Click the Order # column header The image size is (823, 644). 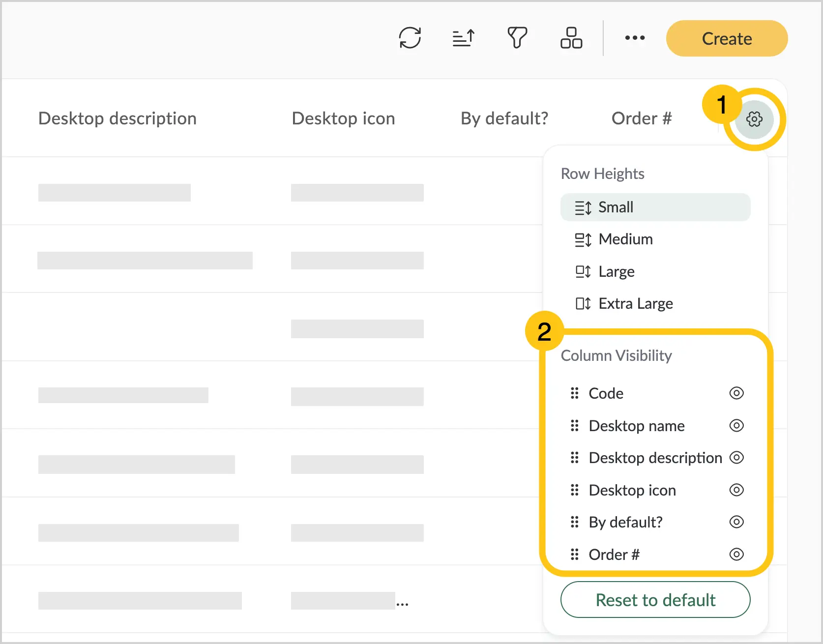(642, 119)
